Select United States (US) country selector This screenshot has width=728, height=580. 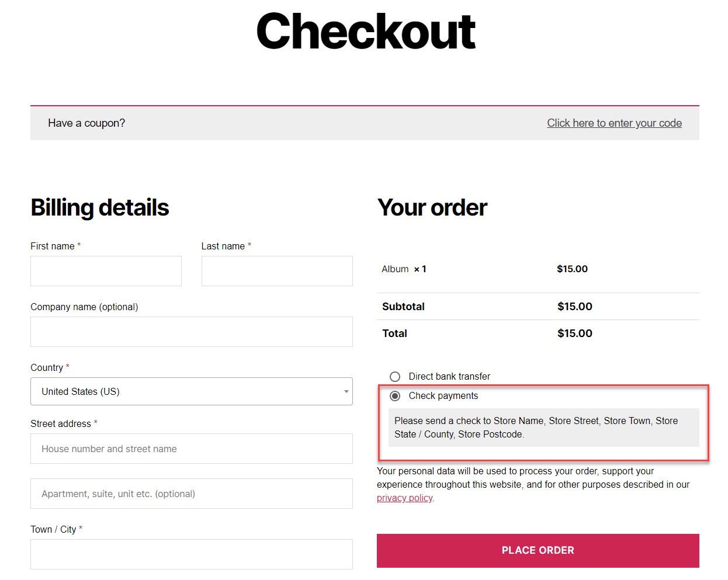191,391
